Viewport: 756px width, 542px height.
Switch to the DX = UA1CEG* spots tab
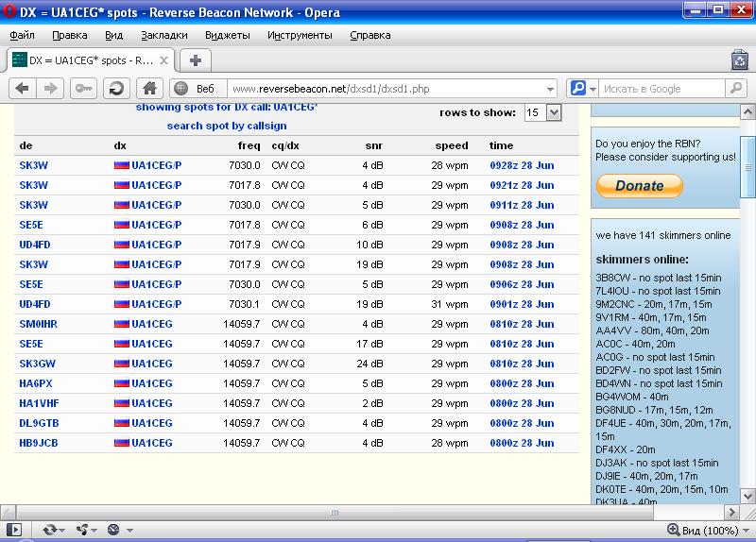tap(92, 59)
